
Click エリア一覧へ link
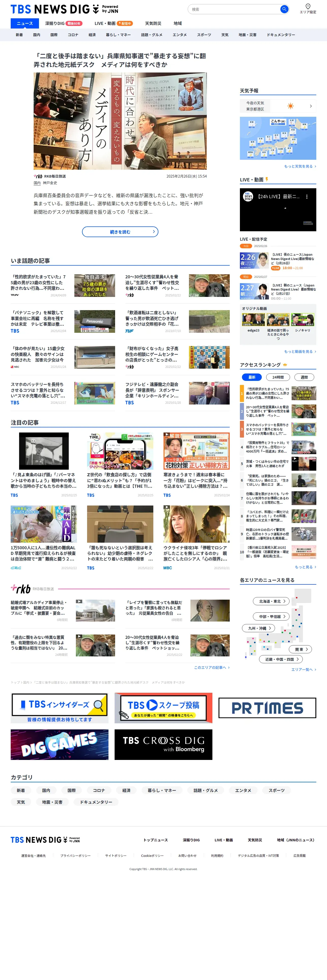point(304,670)
